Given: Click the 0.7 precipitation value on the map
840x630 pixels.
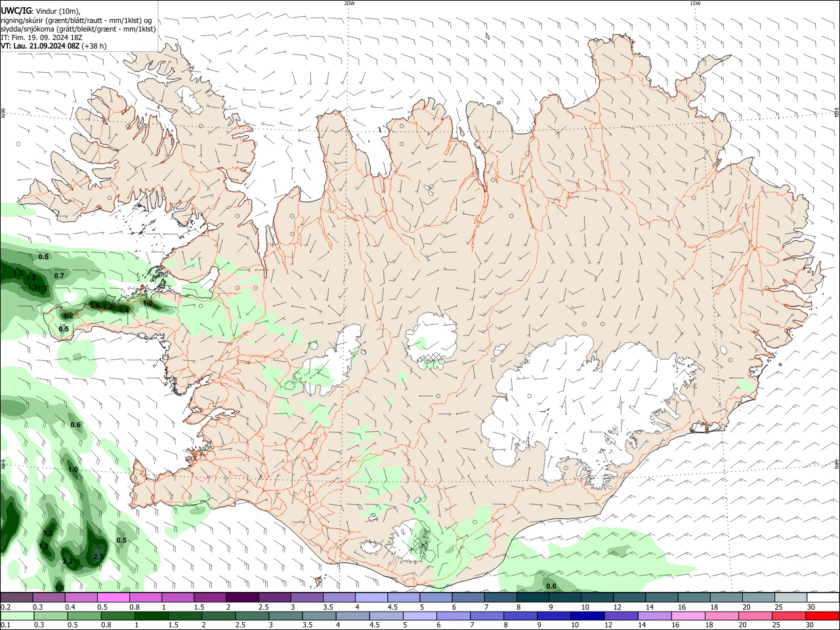Looking at the screenshot, I should click(59, 276).
